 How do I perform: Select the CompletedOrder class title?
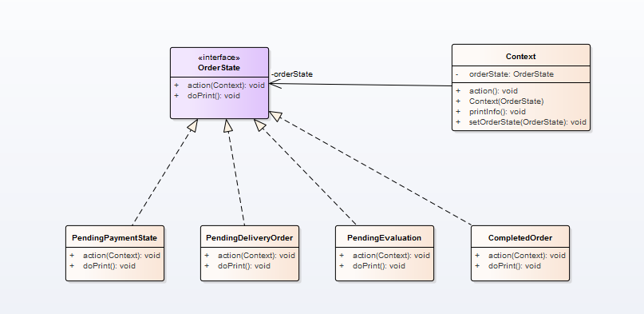coord(520,238)
